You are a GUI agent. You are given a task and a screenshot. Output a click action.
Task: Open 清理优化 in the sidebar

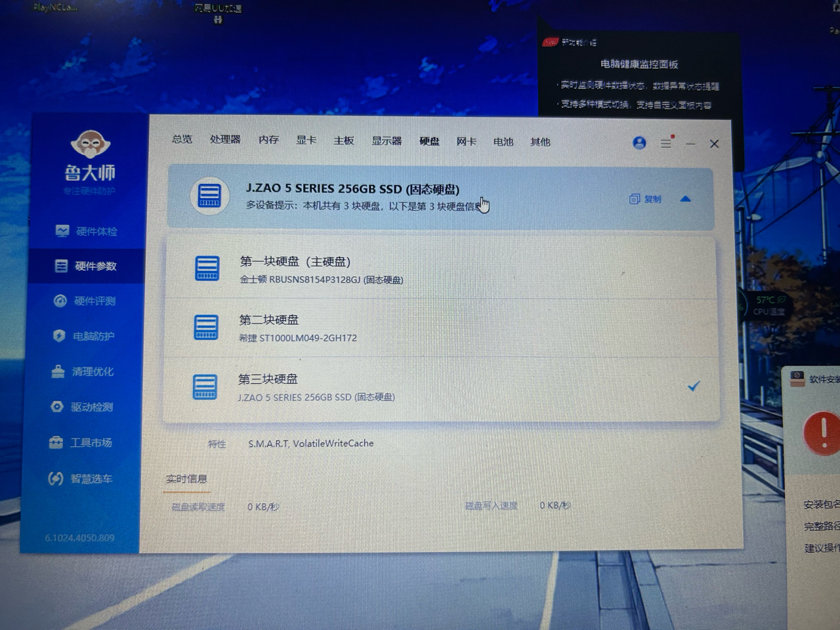(x=82, y=371)
